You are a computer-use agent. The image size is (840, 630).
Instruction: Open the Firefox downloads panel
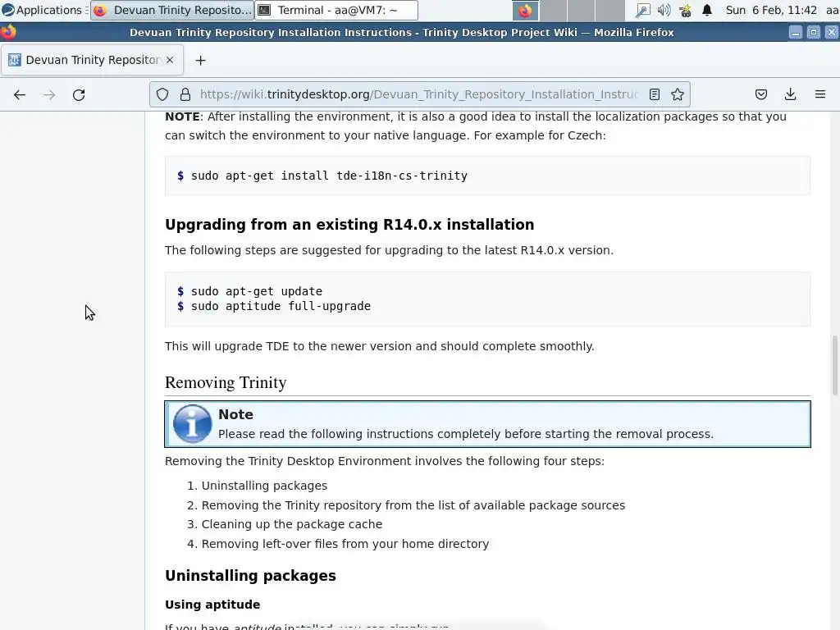point(790,94)
